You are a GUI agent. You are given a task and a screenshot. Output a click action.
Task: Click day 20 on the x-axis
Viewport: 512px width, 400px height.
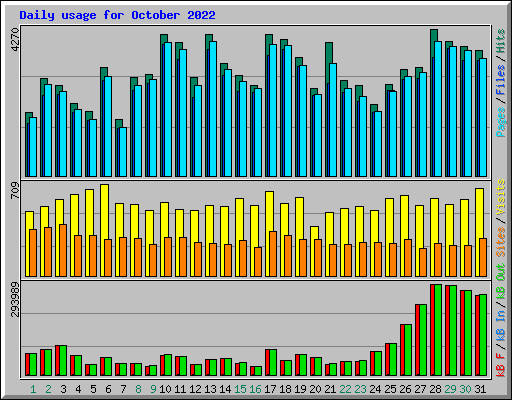[x=315, y=389]
